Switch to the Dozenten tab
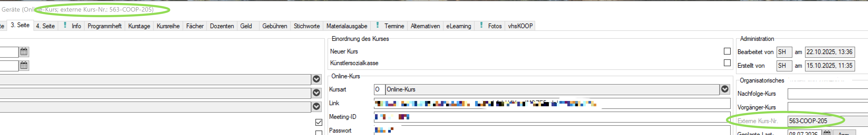 [x=222, y=26]
